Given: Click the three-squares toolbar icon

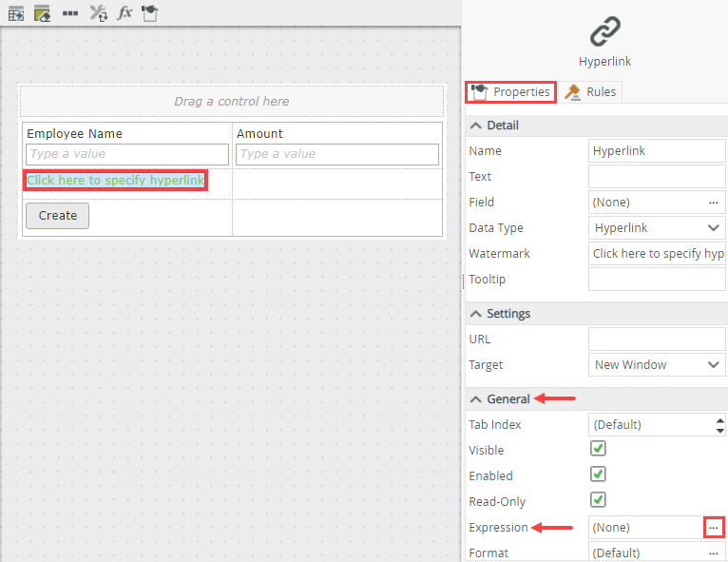Looking at the screenshot, I should (70, 13).
